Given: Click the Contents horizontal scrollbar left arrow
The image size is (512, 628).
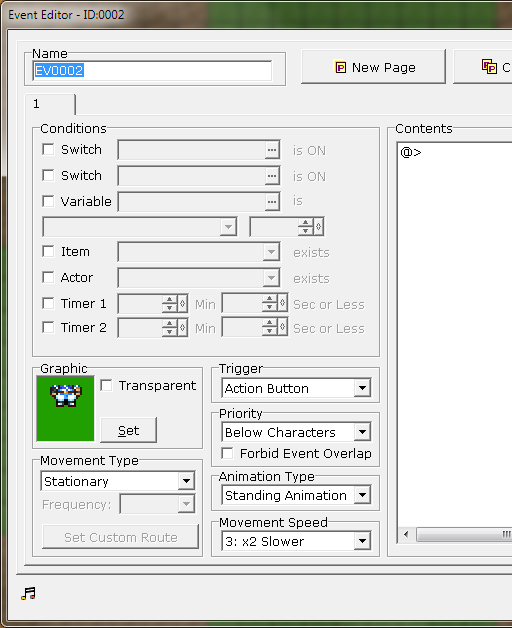Looking at the screenshot, I should 406,534.
